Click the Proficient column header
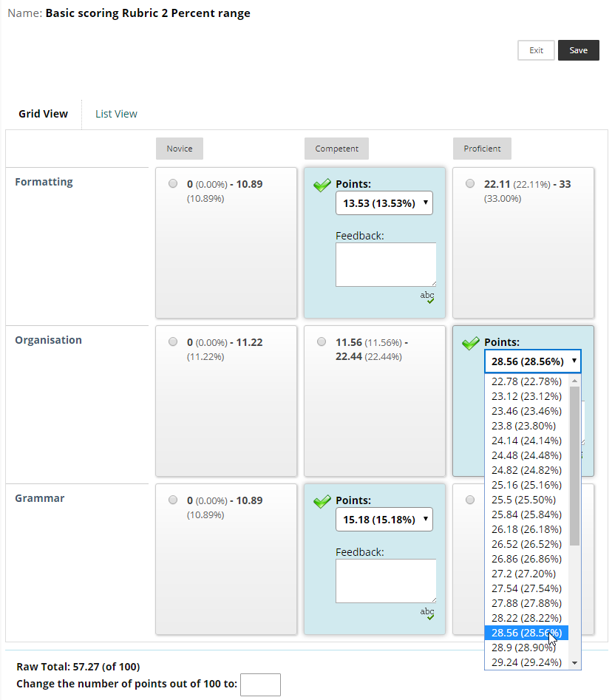612x700 pixels. [x=482, y=149]
